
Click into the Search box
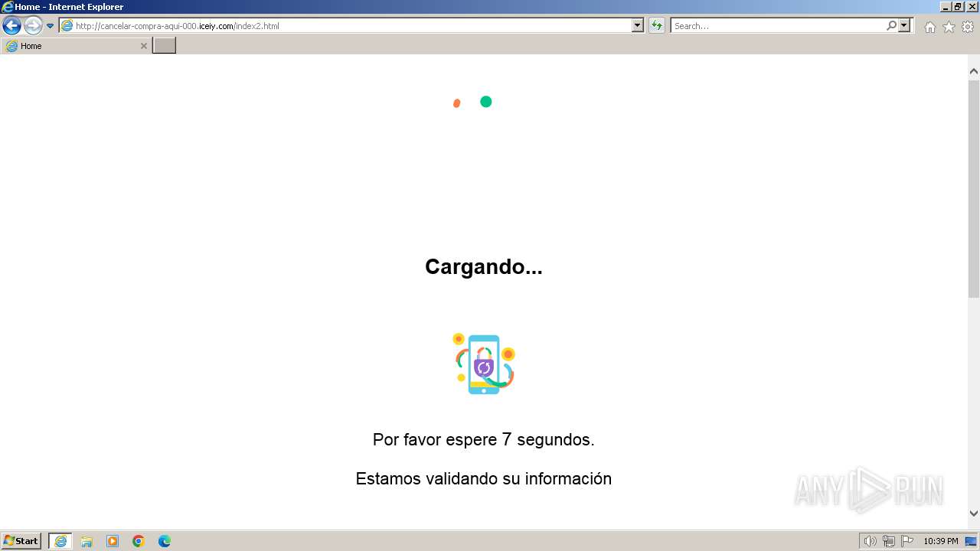tap(779, 25)
